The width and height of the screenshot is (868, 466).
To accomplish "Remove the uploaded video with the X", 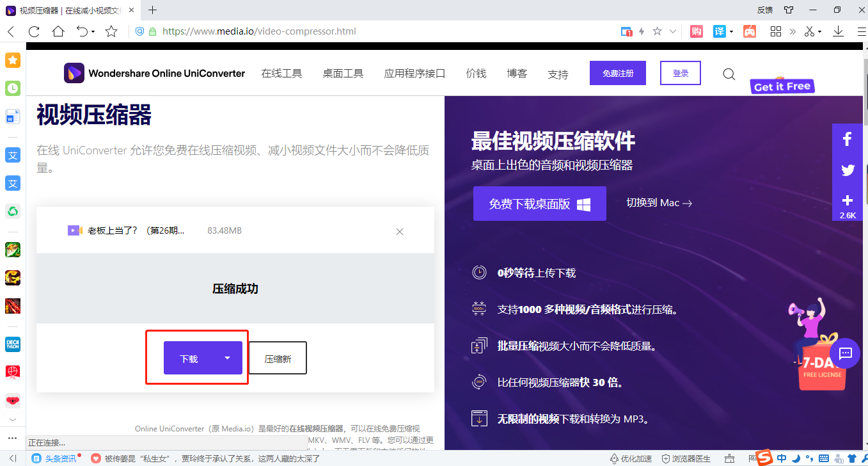I will [x=400, y=232].
